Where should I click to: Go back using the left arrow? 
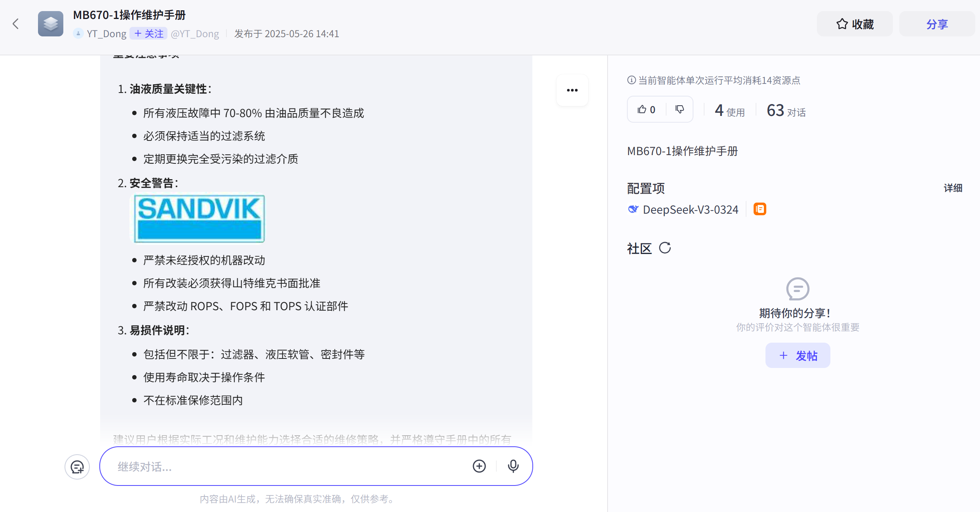pyautogui.click(x=16, y=24)
